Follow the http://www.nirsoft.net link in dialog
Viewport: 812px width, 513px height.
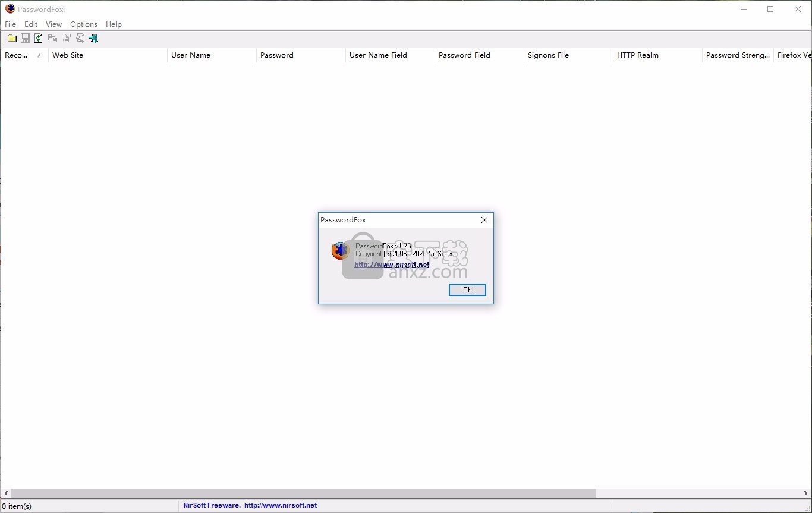click(x=392, y=265)
